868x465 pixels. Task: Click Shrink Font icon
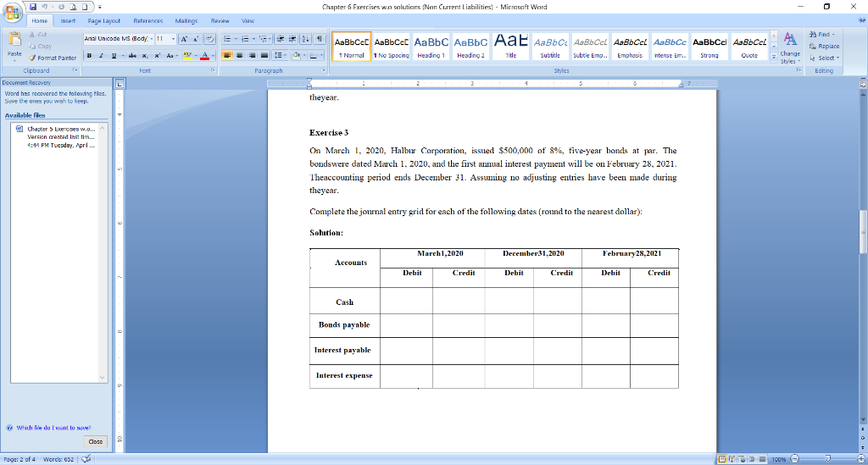(196, 39)
